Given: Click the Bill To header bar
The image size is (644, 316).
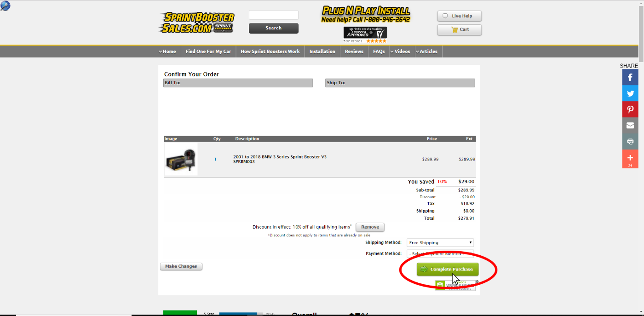Looking at the screenshot, I should coord(238,83).
